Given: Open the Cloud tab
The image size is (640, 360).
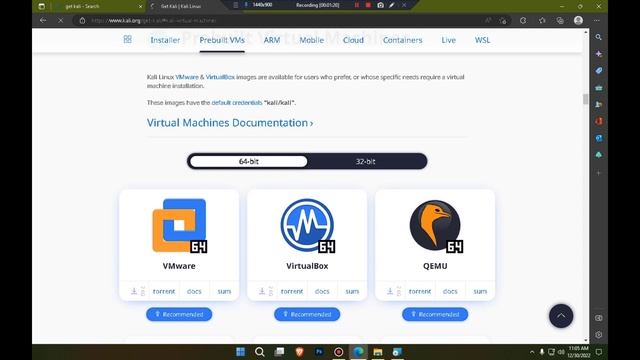Looking at the screenshot, I should pyautogui.click(x=353, y=40).
